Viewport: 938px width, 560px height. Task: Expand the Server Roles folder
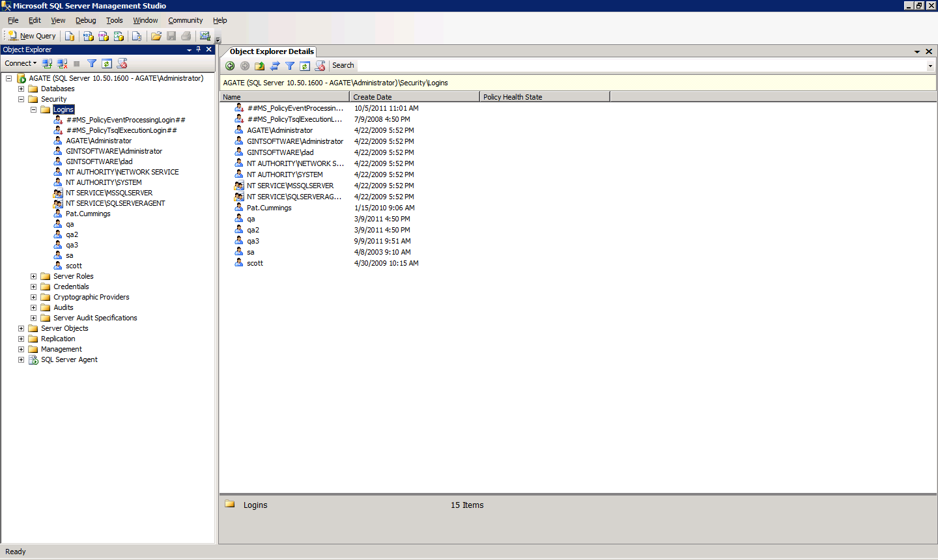click(x=33, y=276)
